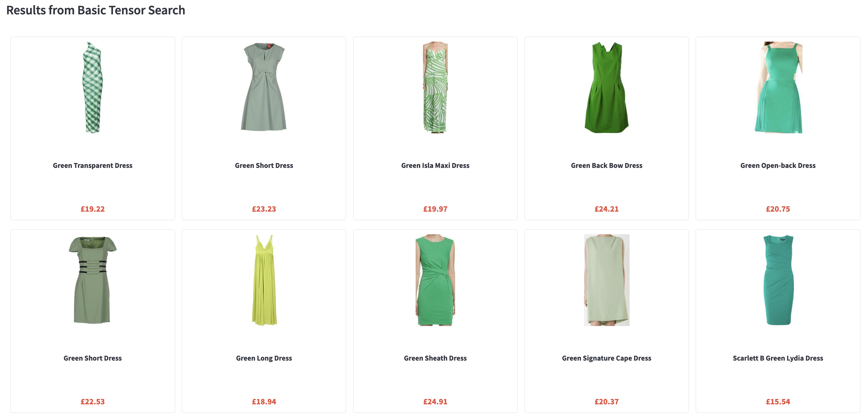View the Green Back Bow Dress picture
868x419 pixels.
[x=606, y=87]
